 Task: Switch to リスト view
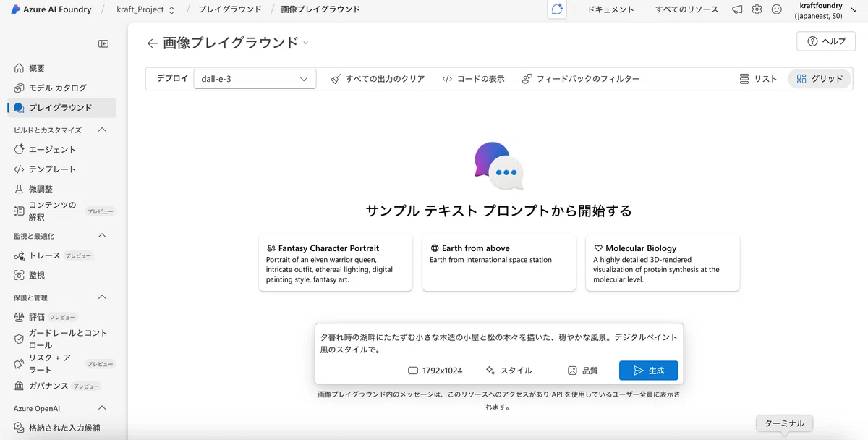(758, 79)
